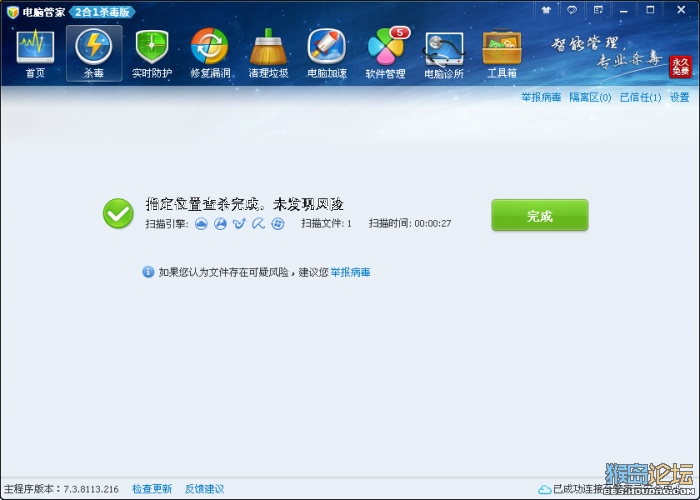Click 举报病毒 link in hint sentence
The height and width of the screenshot is (500, 700).
coord(350,272)
